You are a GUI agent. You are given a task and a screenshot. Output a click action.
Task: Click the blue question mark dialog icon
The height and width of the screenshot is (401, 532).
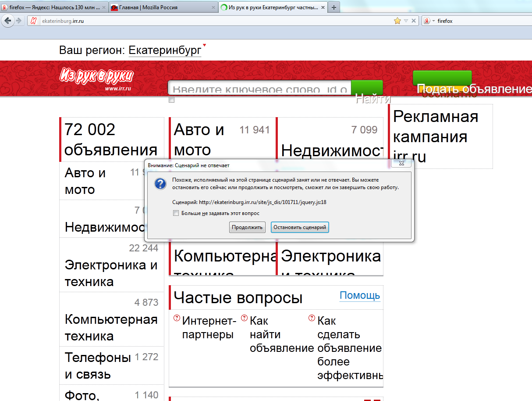160,183
